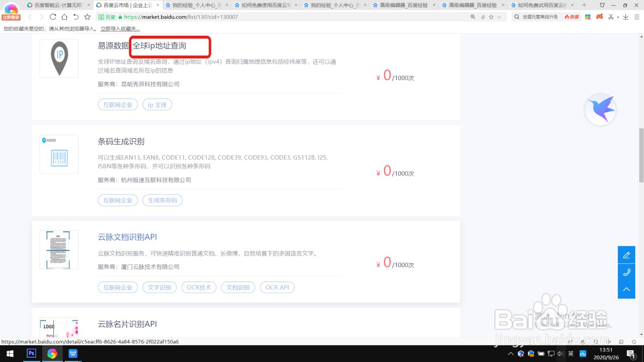This screenshot has height=362, width=644.
Task: Click the IP location pin thumbnail
Action: coord(59,58)
